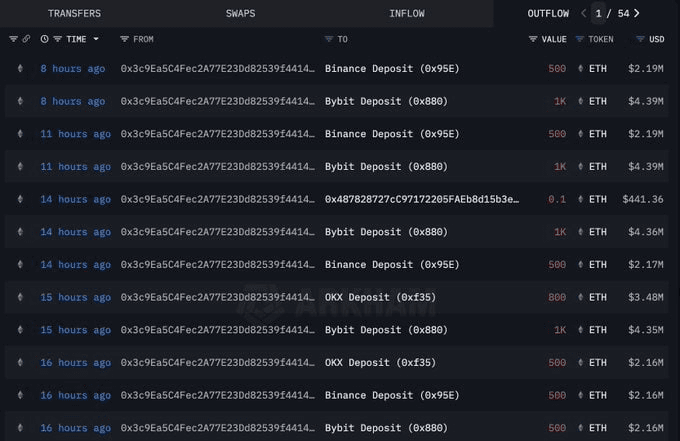Click the $4.35M USD amount

coord(646,330)
